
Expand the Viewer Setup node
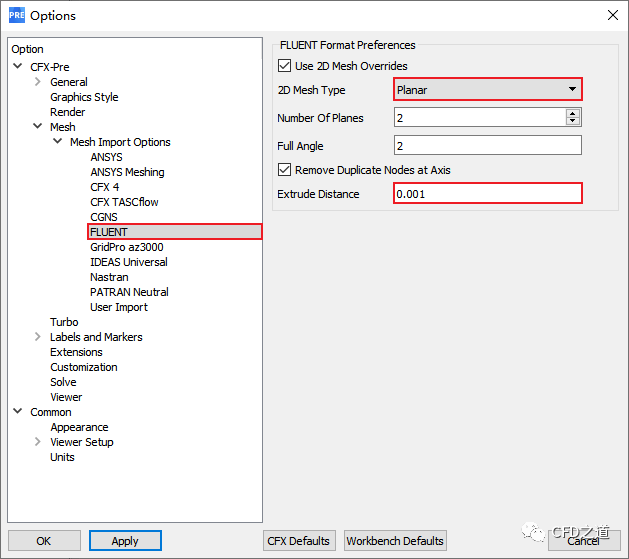[38, 442]
